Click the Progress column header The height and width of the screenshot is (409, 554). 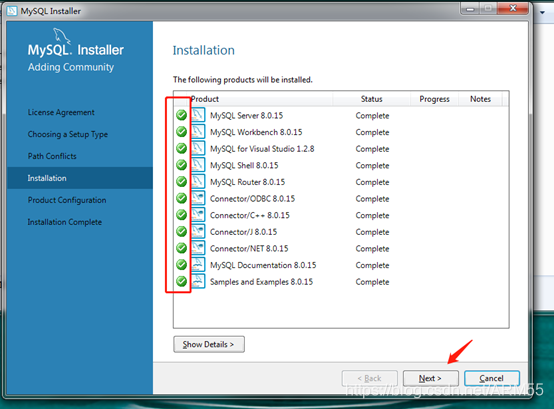pos(434,99)
